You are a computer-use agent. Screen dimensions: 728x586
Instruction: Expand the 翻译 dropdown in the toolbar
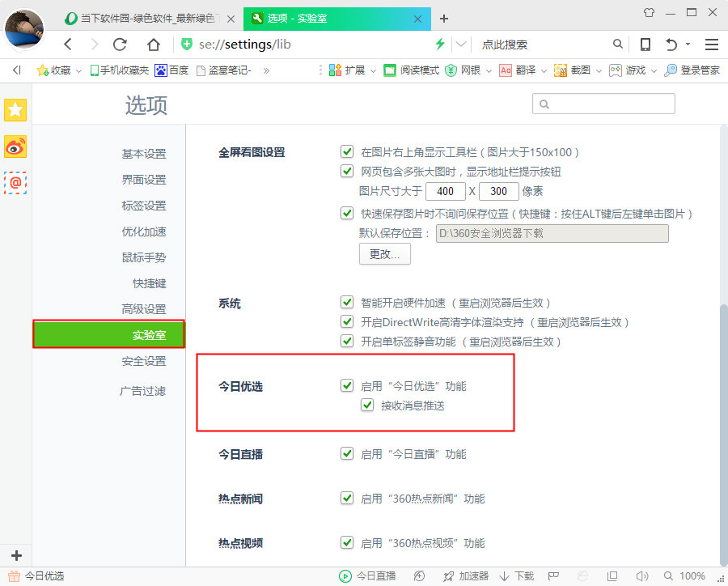pos(544,71)
